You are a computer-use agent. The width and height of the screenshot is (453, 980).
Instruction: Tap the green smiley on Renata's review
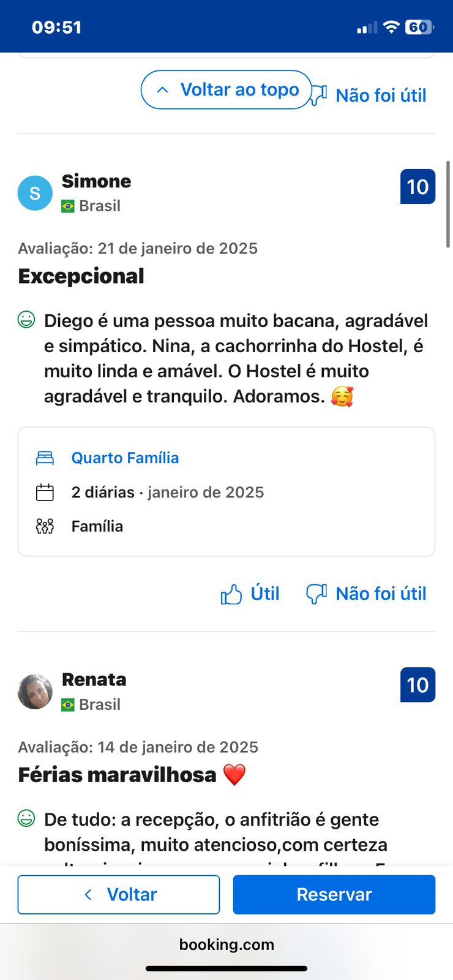click(26, 818)
